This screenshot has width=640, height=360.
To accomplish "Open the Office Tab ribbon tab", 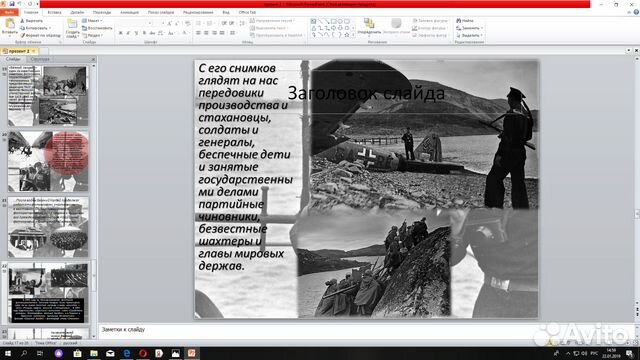I will point(247,12).
